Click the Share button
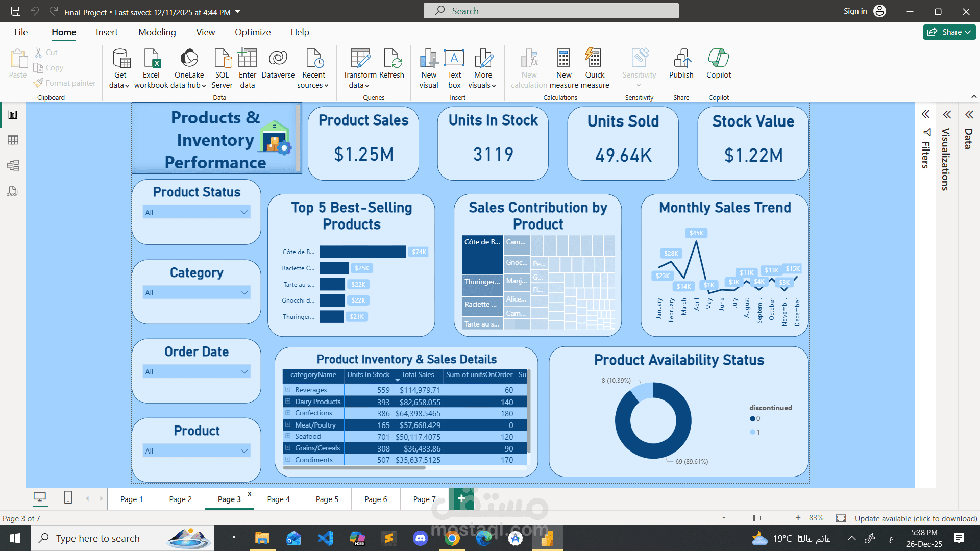This screenshot has height=551, width=980. (x=949, y=32)
